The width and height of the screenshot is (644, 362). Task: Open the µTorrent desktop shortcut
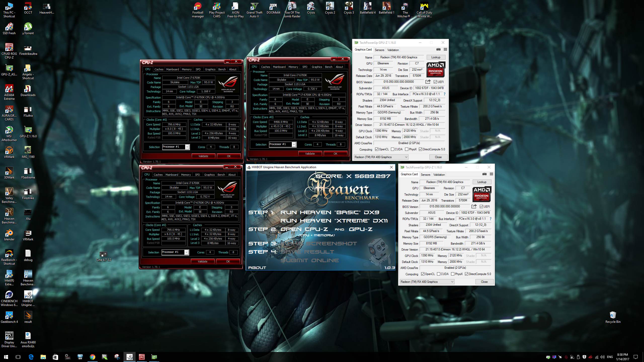click(28, 29)
